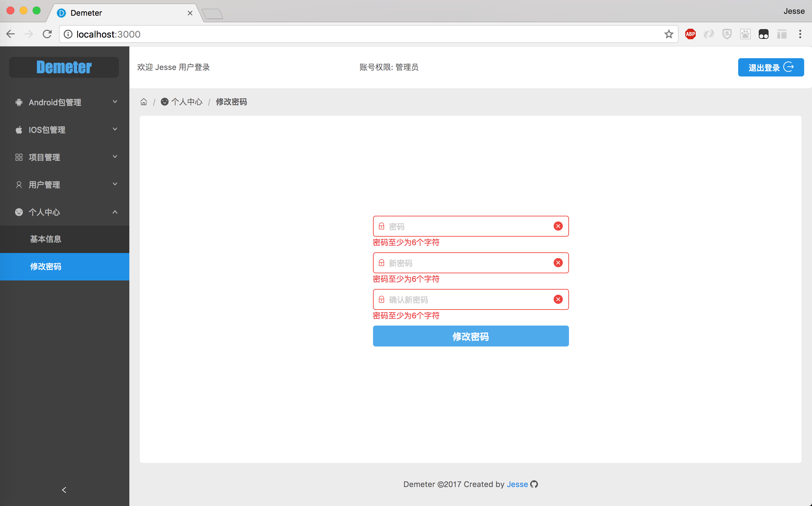Expand the Android包管理 menu
This screenshot has width=812, height=506.
65,102
